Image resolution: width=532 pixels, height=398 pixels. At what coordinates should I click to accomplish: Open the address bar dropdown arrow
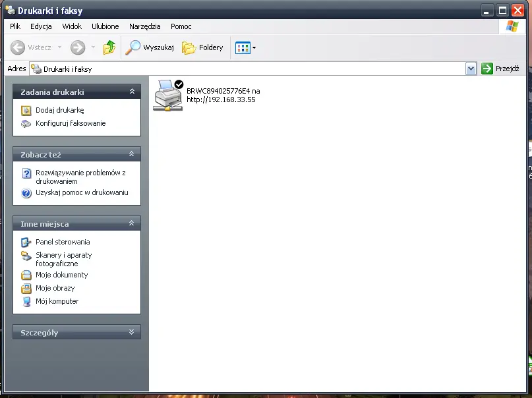pos(471,69)
